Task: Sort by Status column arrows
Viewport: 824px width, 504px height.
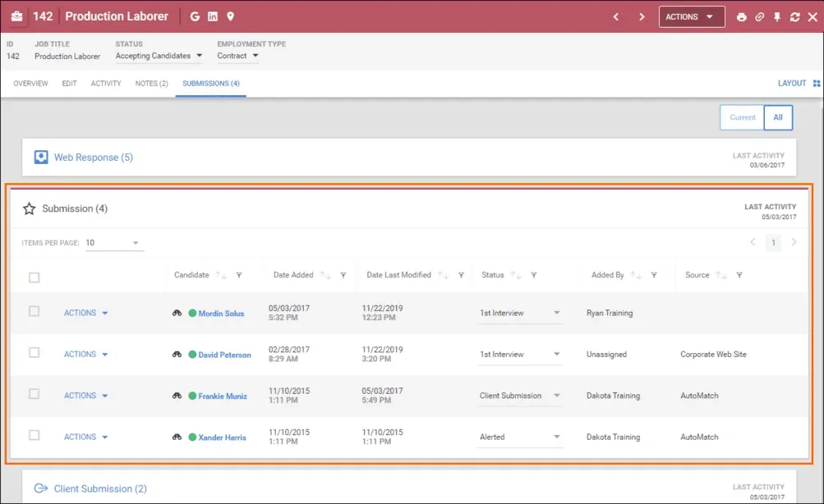Action: click(x=516, y=275)
